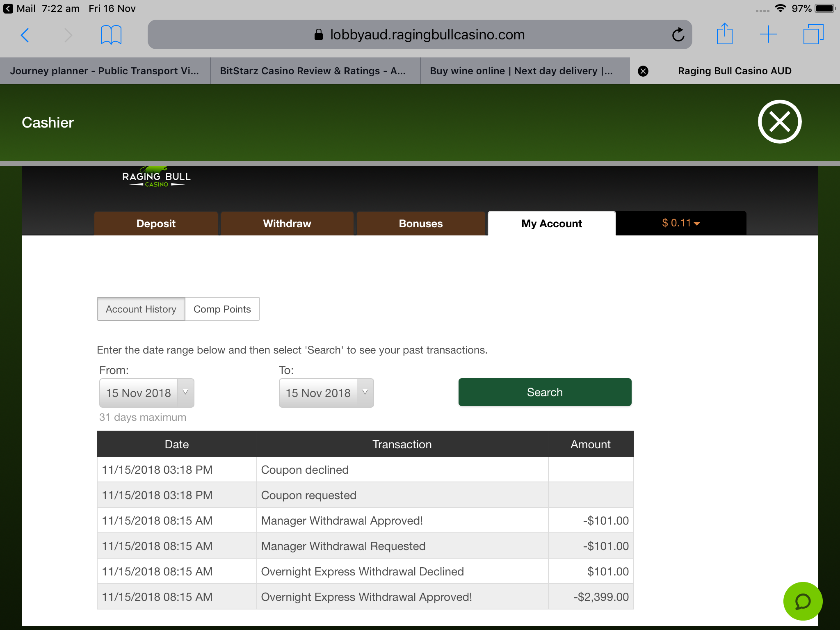
Task: Switch to Journey planner tab
Action: coord(105,71)
